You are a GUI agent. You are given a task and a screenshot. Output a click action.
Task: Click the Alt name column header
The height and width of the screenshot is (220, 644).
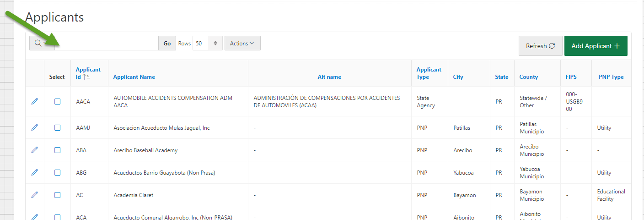coord(329,77)
